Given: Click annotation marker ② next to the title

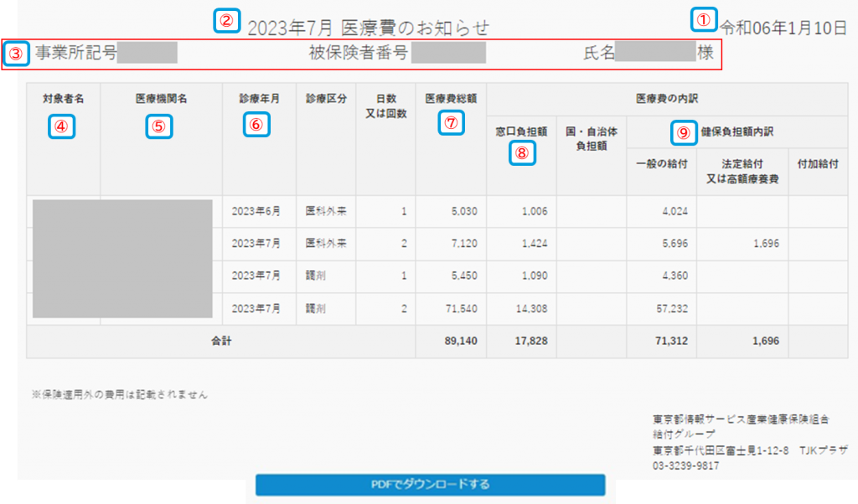Looking at the screenshot, I should [x=227, y=21].
